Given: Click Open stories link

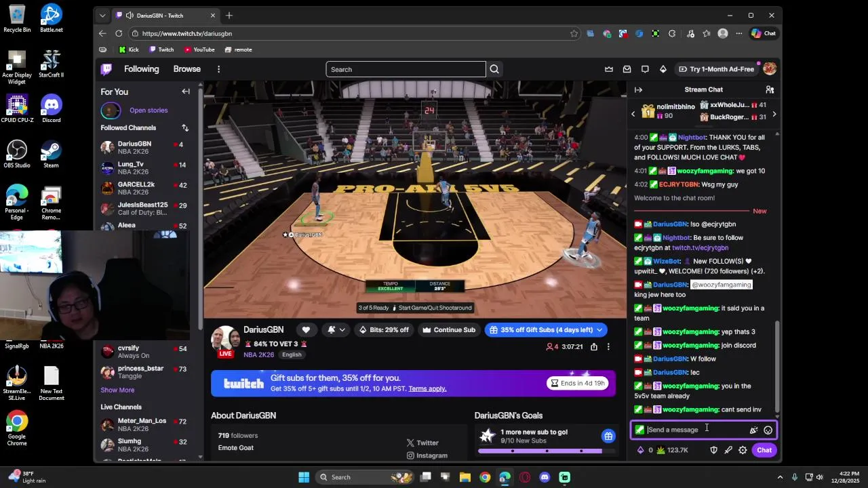Looking at the screenshot, I should pyautogui.click(x=149, y=110).
